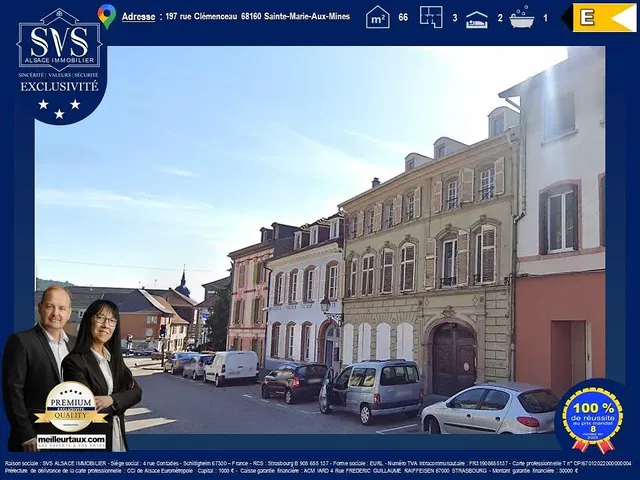The width and height of the screenshot is (640, 480).
Task: Click the bedrooms count 2
Action: [x=500, y=18]
